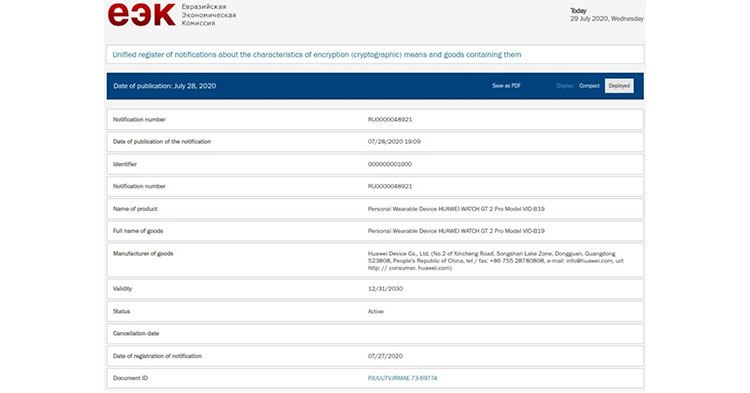750x393 pixels.
Task: Open the Unified register of notifications link
Action: pos(317,55)
